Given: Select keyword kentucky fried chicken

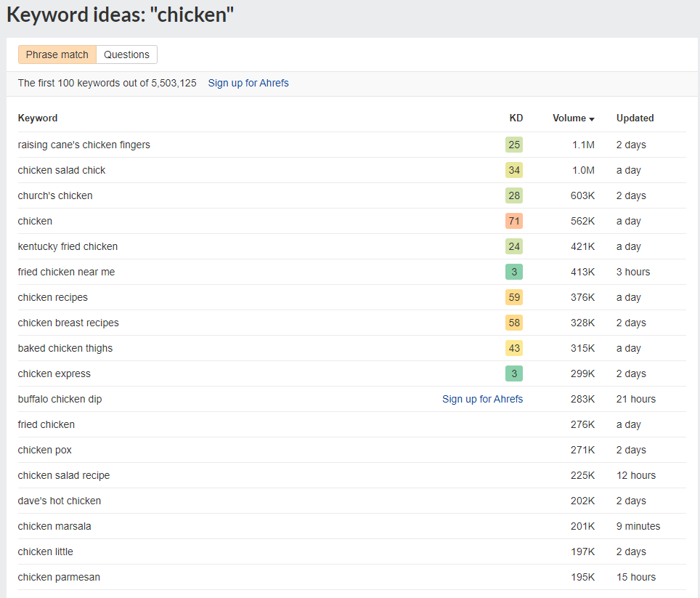Looking at the screenshot, I should point(68,247).
